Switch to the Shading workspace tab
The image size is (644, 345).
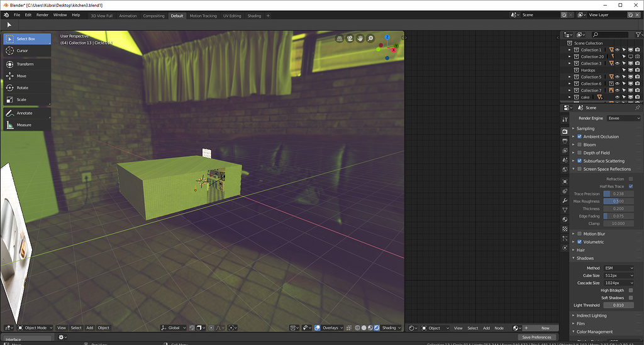pos(254,16)
